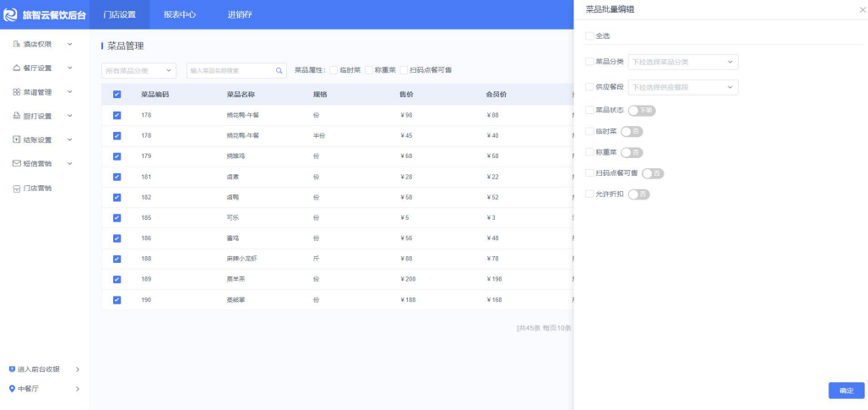868x410 pixels.
Task: Check the 允许折扣 box in batch panel
Action: [x=589, y=194]
